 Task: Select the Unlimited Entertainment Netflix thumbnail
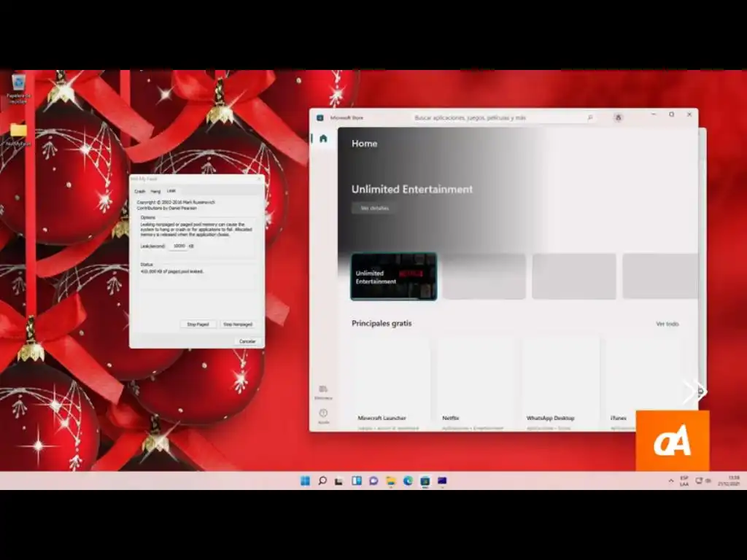pos(393,276)
